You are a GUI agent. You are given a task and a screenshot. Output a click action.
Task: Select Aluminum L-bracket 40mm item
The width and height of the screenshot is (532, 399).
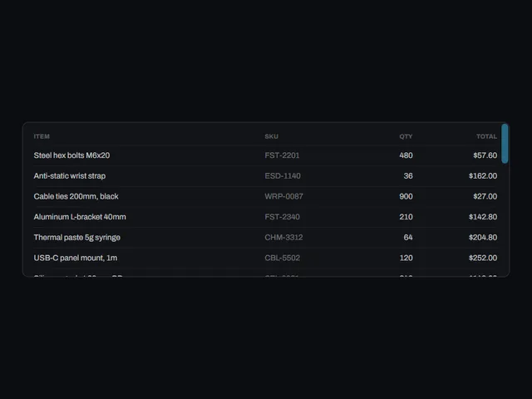click(80, 217)
